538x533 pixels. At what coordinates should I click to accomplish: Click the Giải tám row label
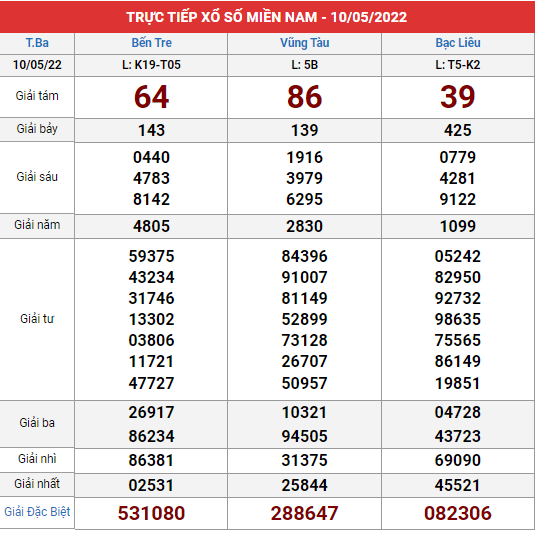[37, 96]
